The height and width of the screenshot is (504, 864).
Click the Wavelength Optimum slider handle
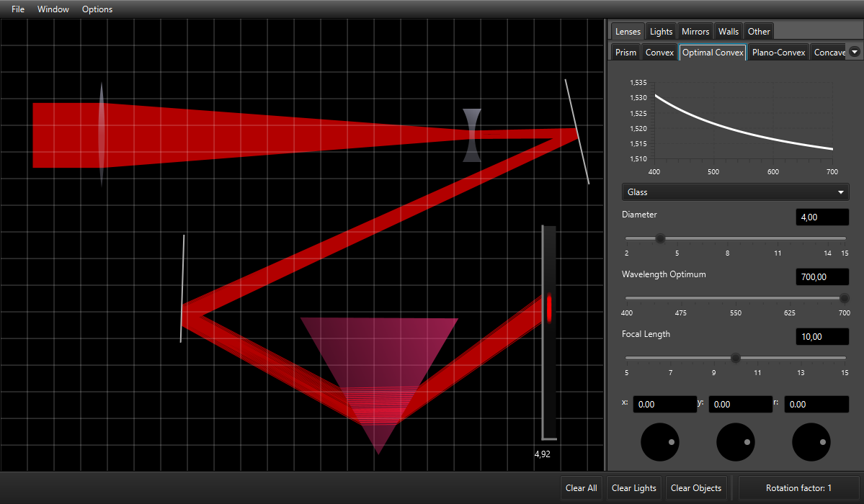(844, 298)
